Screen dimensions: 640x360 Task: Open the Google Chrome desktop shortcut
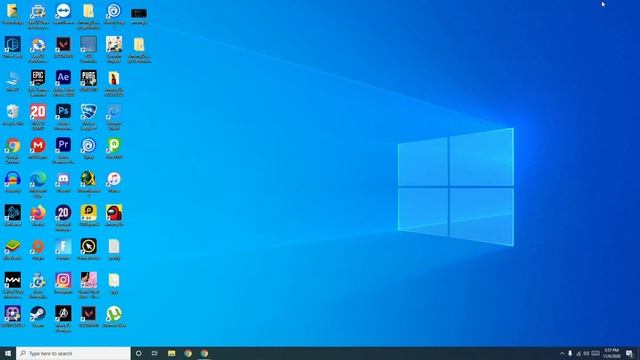[x=13, y=145]
